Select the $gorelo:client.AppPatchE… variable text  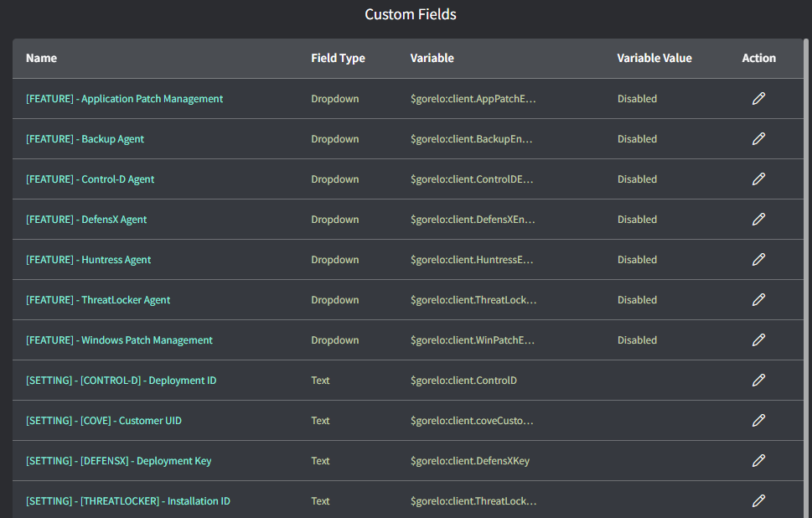(x=473, y=99)
